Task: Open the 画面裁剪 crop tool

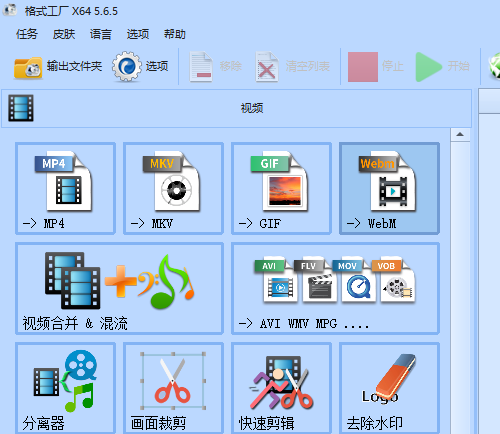Action: (173, 388)
